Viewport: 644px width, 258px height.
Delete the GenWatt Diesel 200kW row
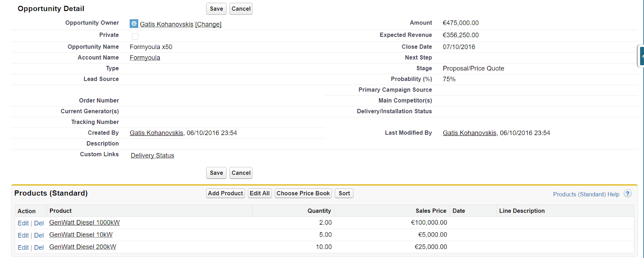click(39, 248)
